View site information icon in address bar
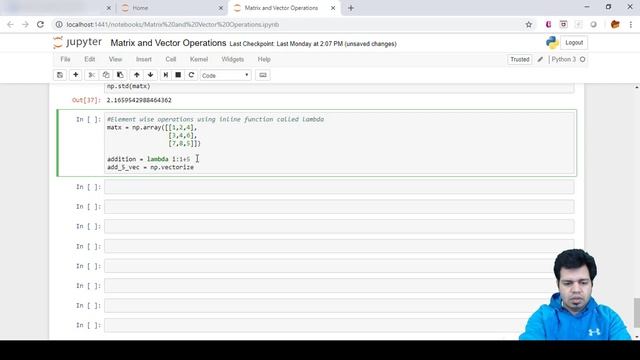The width and height of the screenshot is (640, 360). coord(59,24)
